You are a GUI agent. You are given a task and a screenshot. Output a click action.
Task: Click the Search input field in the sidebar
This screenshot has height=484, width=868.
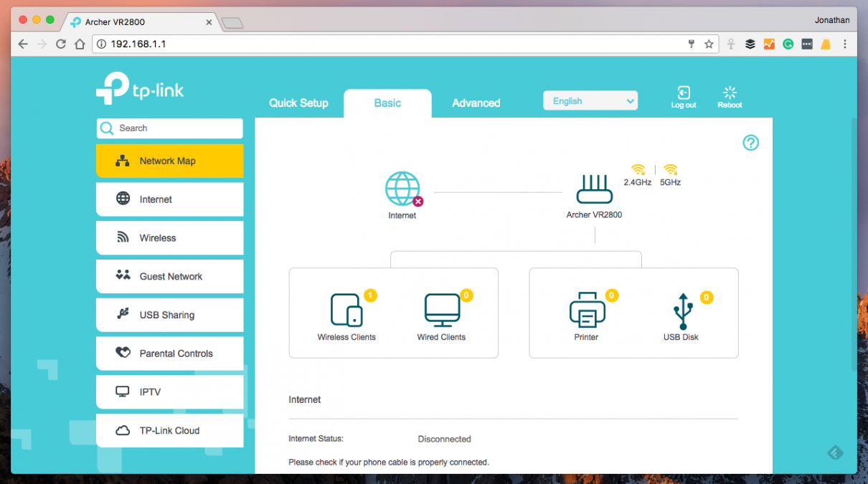pyautogui.click(x=170, y=128)
